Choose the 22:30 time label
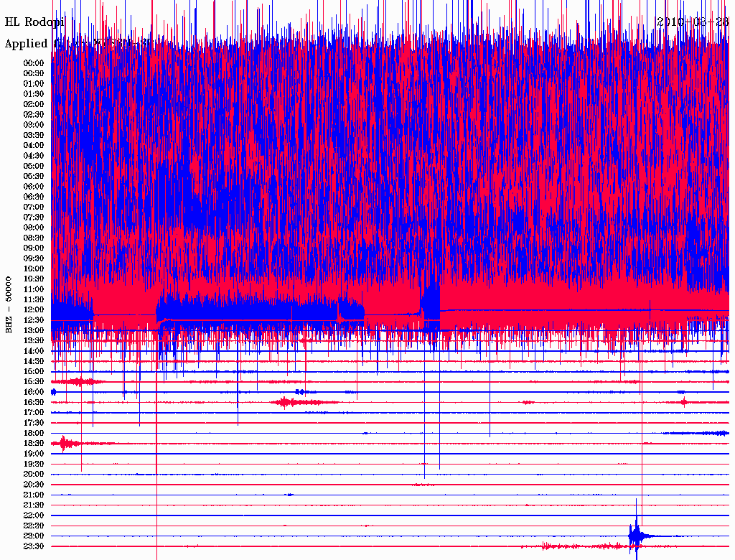 click(x=34, y=526)
